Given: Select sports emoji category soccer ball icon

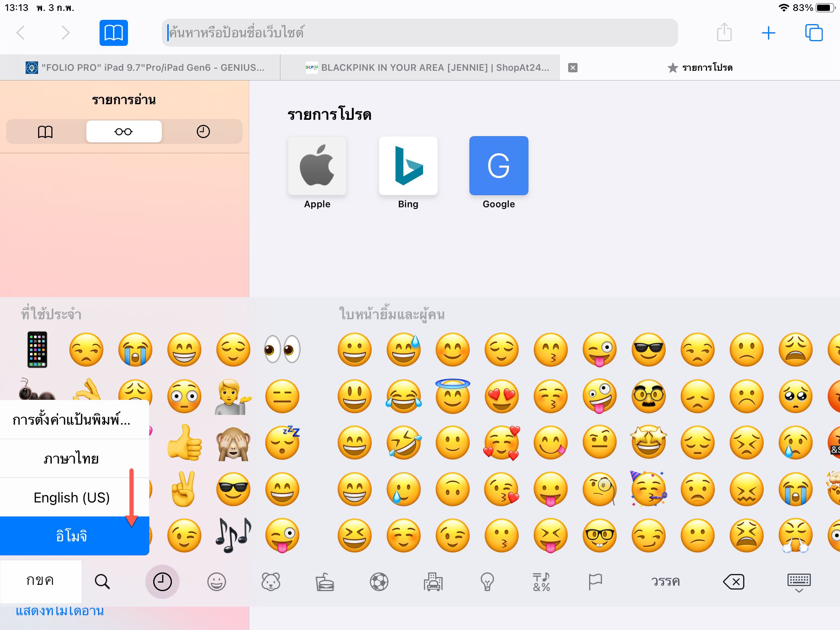Looking at the screenshot, I should (379, 582).
